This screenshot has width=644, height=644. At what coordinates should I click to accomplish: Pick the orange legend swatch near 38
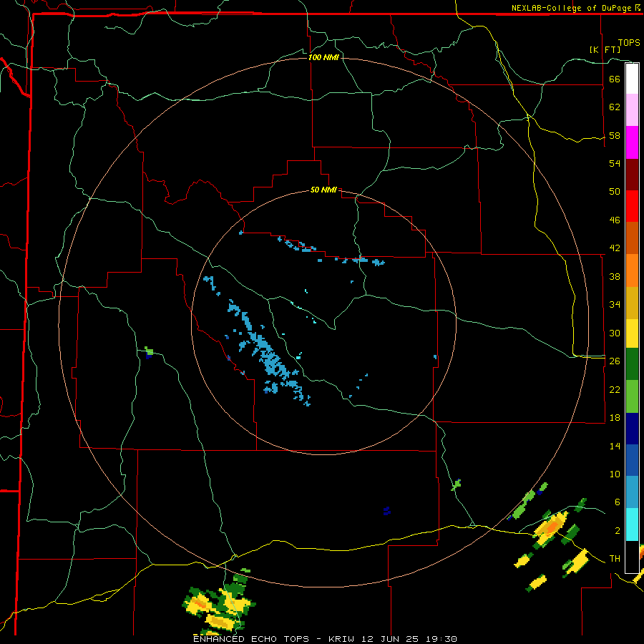click(632, 270)
